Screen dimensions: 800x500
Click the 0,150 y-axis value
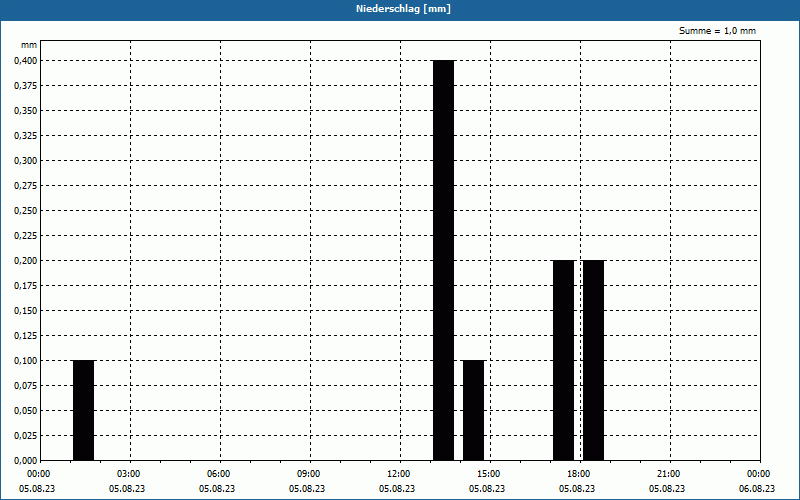click(x=26, y=311)
